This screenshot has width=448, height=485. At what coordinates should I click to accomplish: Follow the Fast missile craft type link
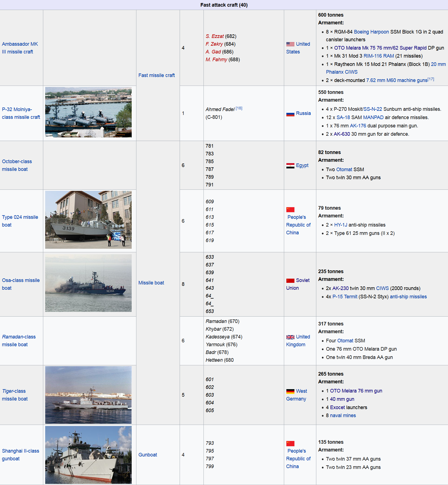tap(157, 75)
